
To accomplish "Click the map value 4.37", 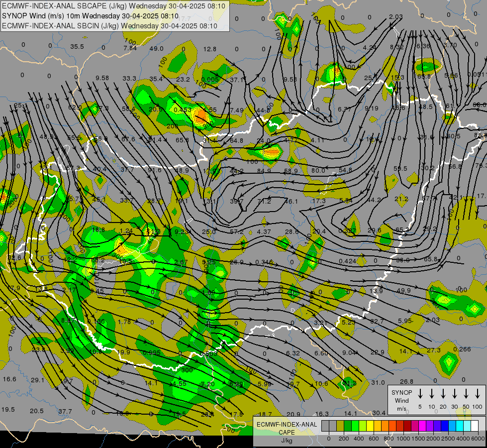I will tap(264, 231).
